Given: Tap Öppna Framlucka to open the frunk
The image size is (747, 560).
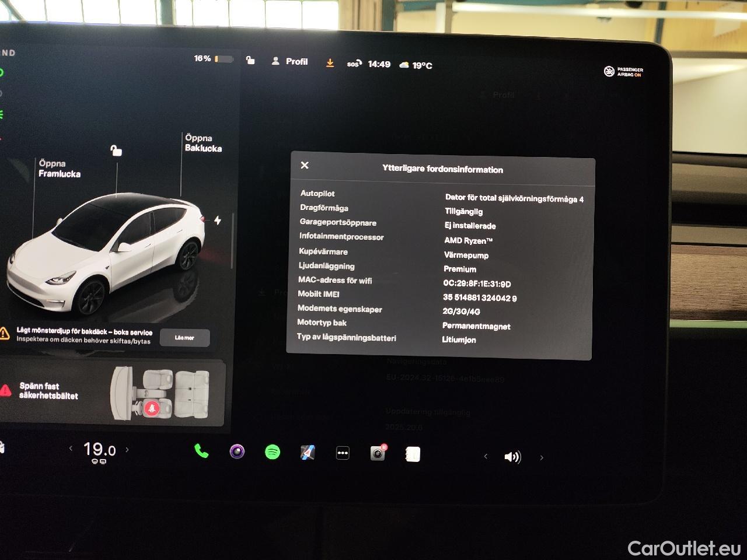Looking at the screenshot, I should pyautogui.click(x=60, y=169).
